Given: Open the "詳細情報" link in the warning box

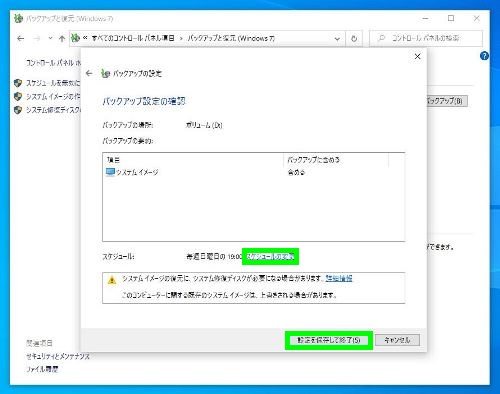Looking at the screenshot, I should [339, 278].
